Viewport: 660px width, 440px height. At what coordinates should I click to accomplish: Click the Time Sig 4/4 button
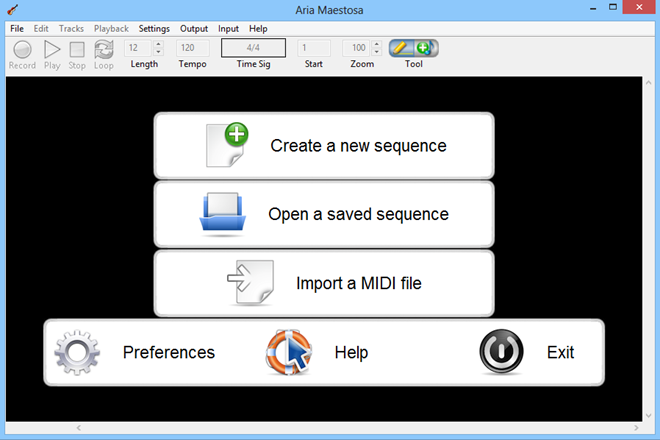tap(253, 48)
